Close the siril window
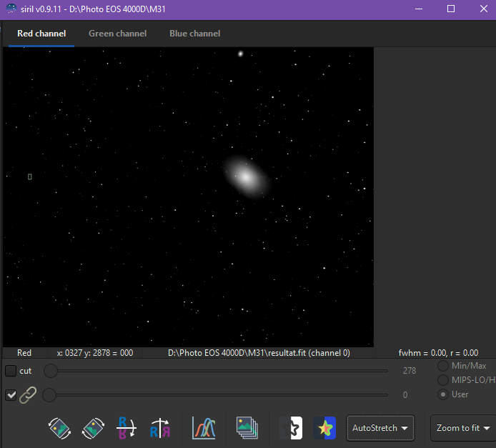Screen dimensions: 496x448 coord(484,9)
